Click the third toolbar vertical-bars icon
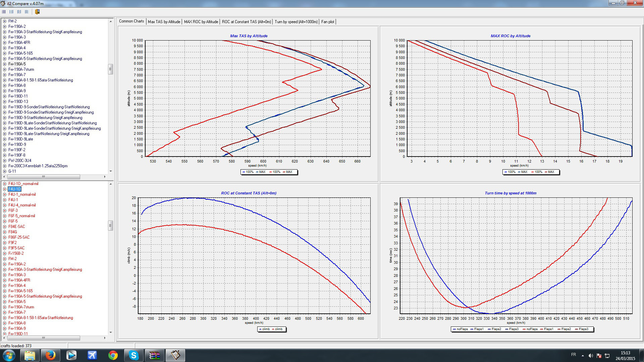644x362 pixels. click(x=19, y=12)
